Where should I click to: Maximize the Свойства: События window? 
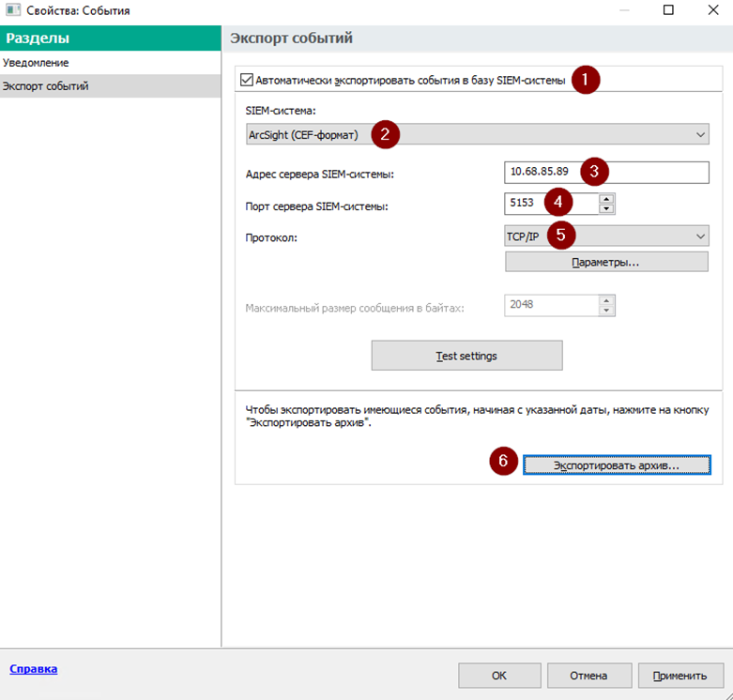coord(668,9)
